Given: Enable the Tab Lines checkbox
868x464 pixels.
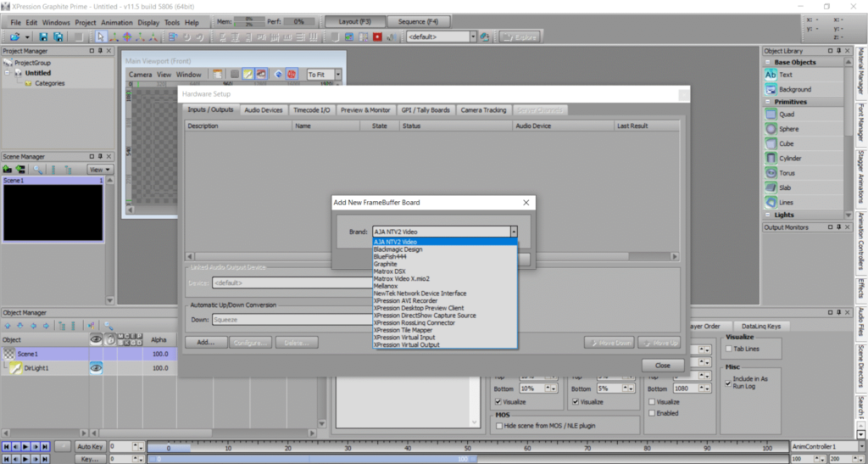Looking at the screenshot, I should coord(728,349).
